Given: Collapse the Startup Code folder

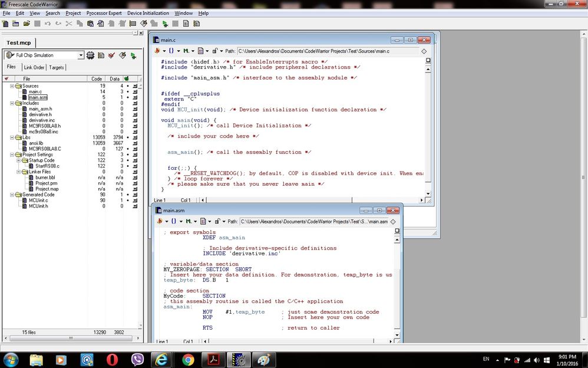Looking at the screenshot, I should click(18, 160).
